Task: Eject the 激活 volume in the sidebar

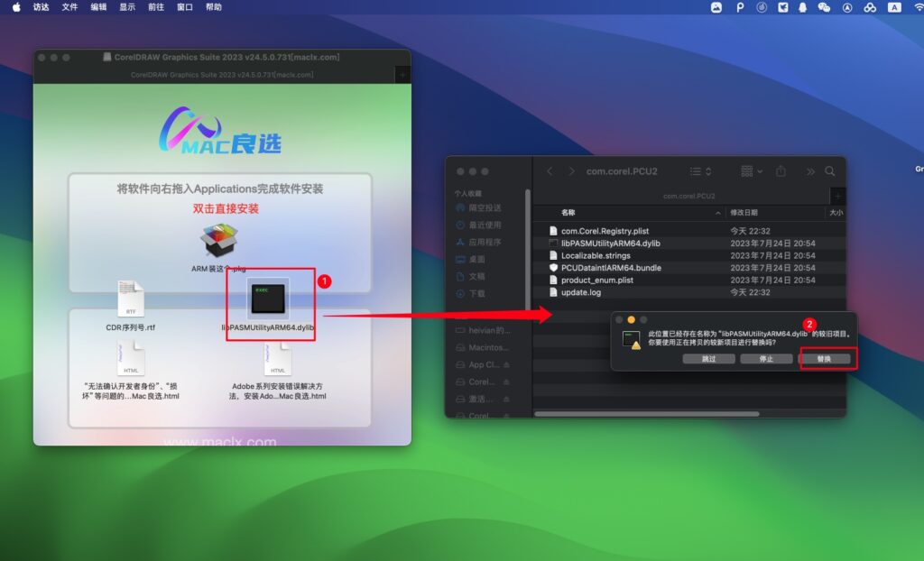Action: click(507, 399)
